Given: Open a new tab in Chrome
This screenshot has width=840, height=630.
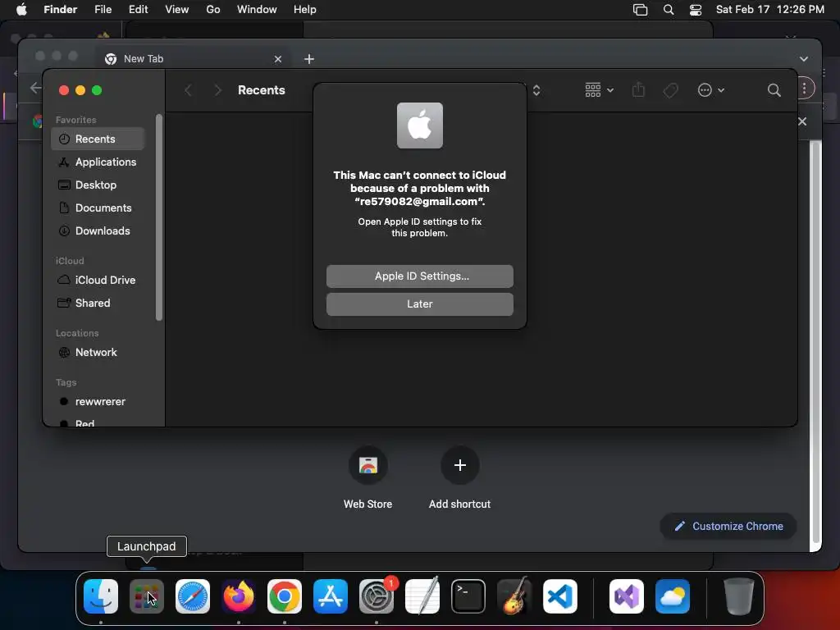Looking at the screenshot, I should coord(309,59).
